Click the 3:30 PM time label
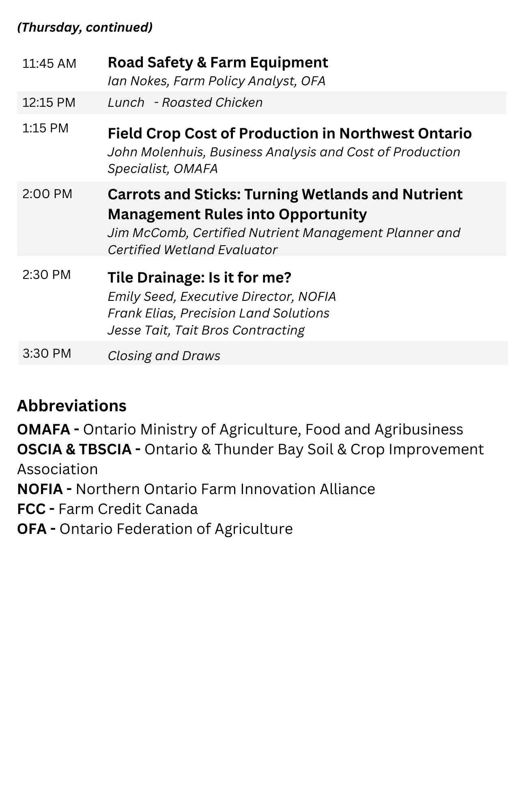This screenshot has width=525, height=812. 47,353
